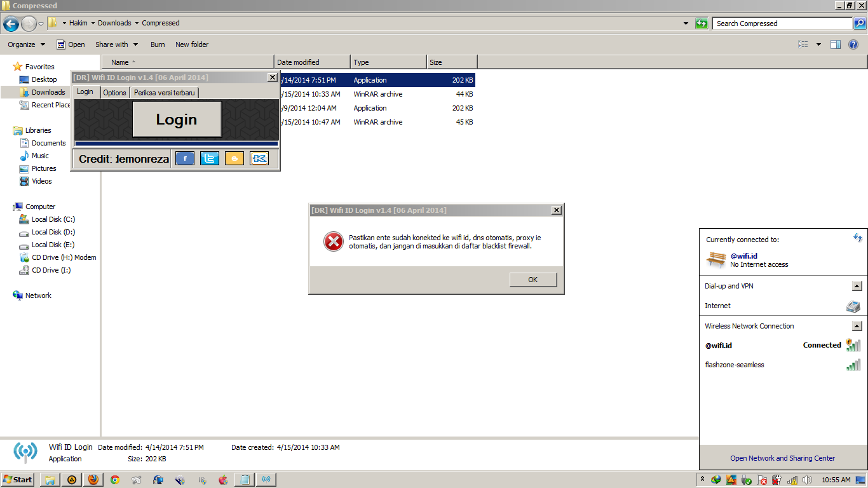Select flashzone-seamless wireless network
This screenshot has width=868, height=488.
(x=783, y=365)
